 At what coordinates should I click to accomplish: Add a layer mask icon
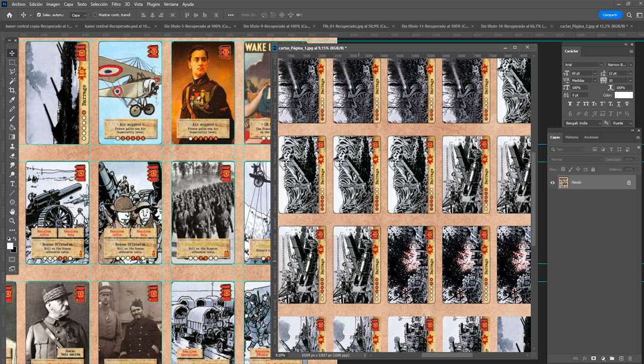594,358
